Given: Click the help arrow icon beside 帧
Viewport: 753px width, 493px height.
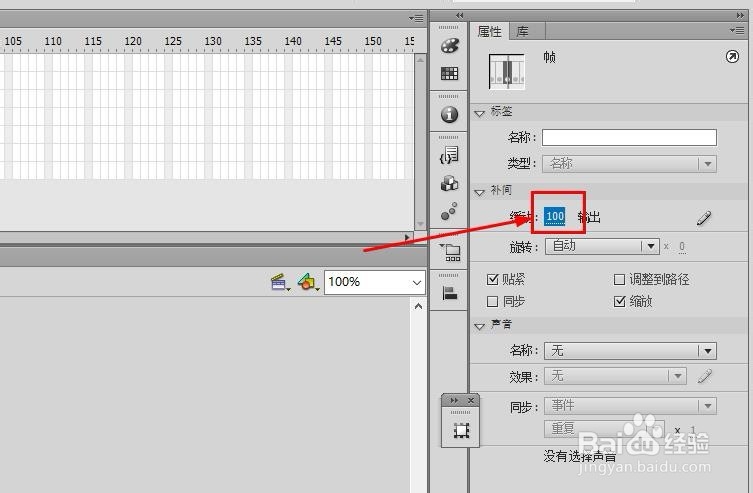Looking at the screenshot, I should 732,57.
